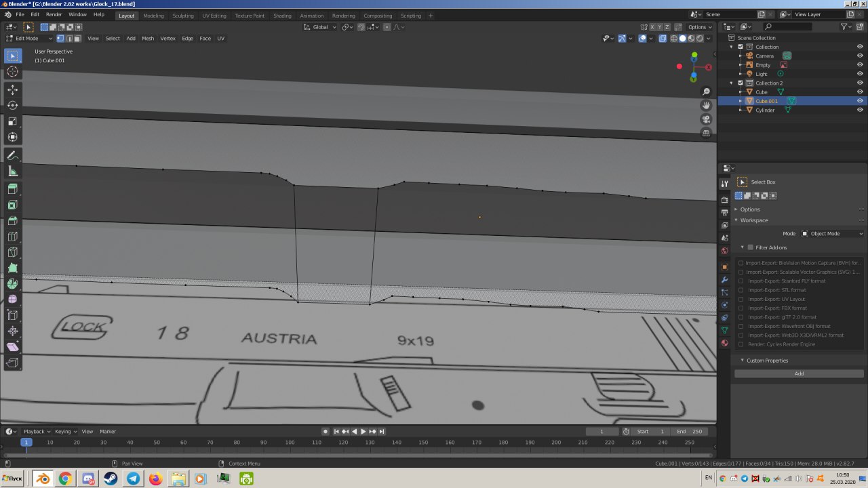868x488 pixels.
Task: Toggle visibility of Camera in outliner
Action: (x=860, y=56)
